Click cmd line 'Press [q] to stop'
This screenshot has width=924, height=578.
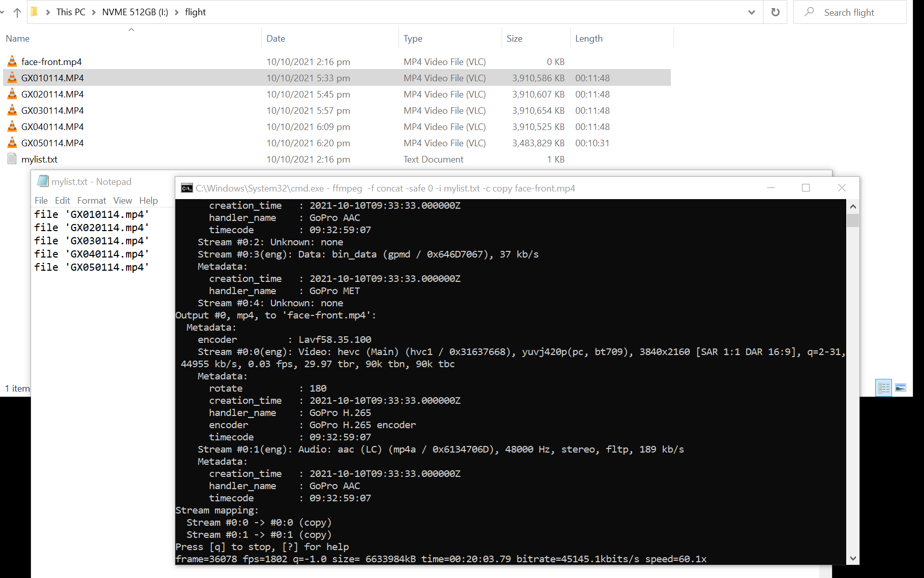[x=262, y=547]
